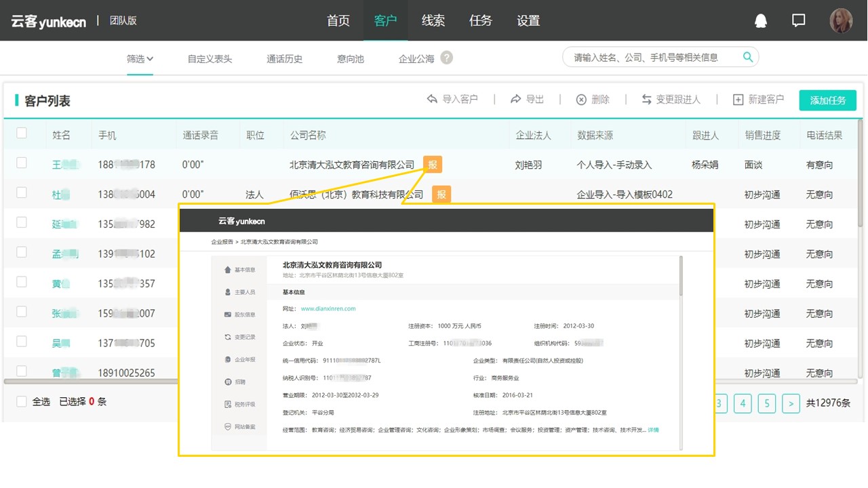Viewport: 868px width, 488px height.
Task: Open the notifications bell icon
Action: click(x=761, y=20)
